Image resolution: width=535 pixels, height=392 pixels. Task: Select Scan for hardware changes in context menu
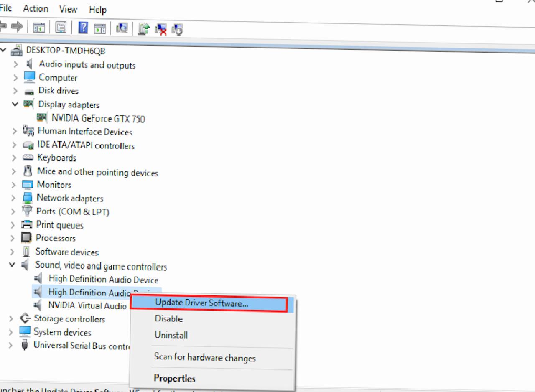click(205, 357)
